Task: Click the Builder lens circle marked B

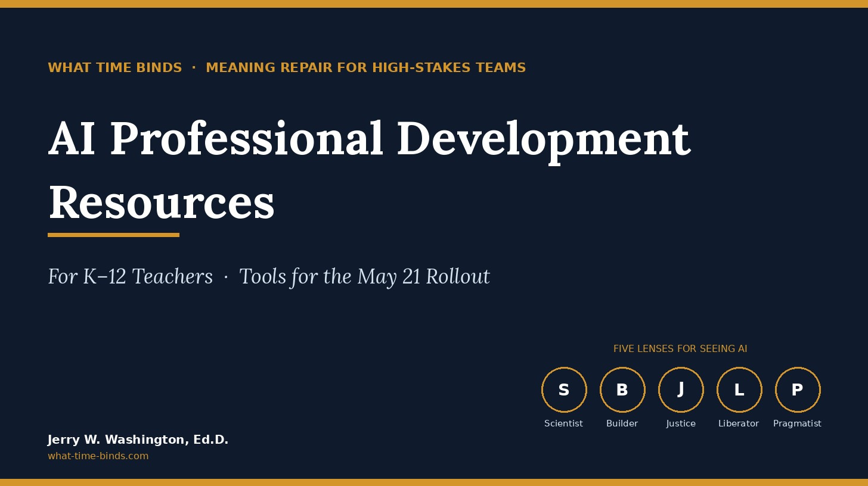Action: click(622, 390)
